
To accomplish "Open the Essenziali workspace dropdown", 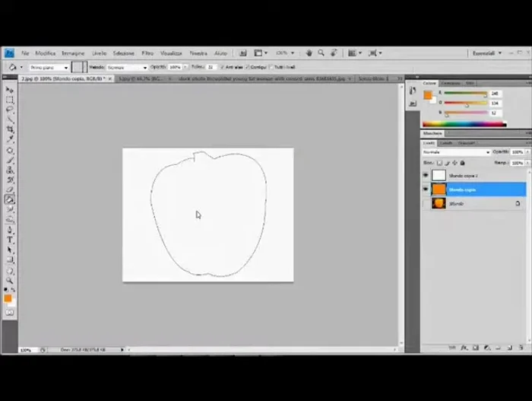I will coord(486,53).
